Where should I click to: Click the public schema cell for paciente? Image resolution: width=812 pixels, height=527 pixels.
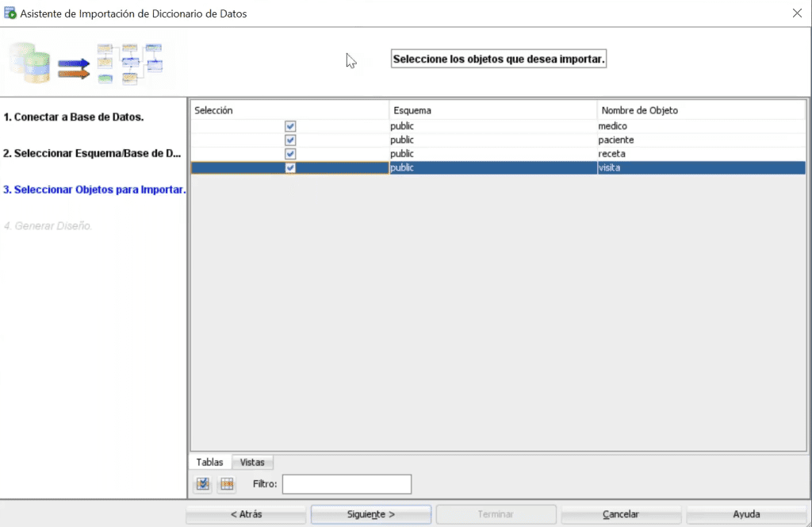coord(493,140)
